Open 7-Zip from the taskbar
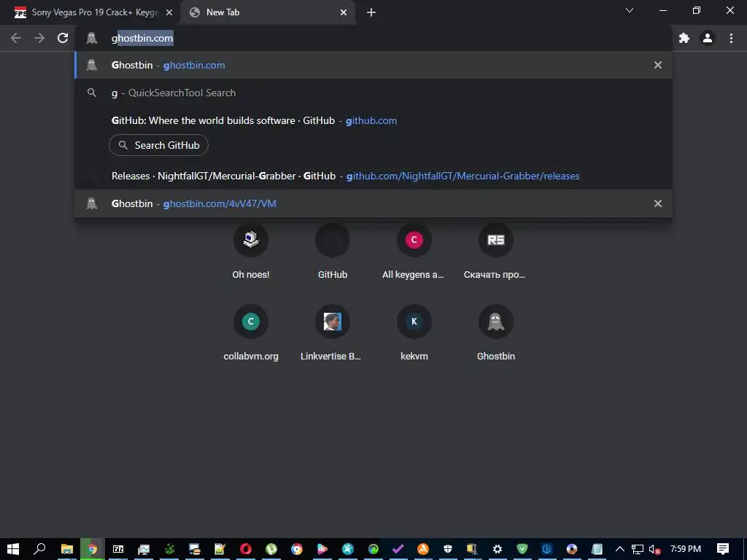Image resolution: width=747 pixels, height=560 pixels. (x=118, y=549)
